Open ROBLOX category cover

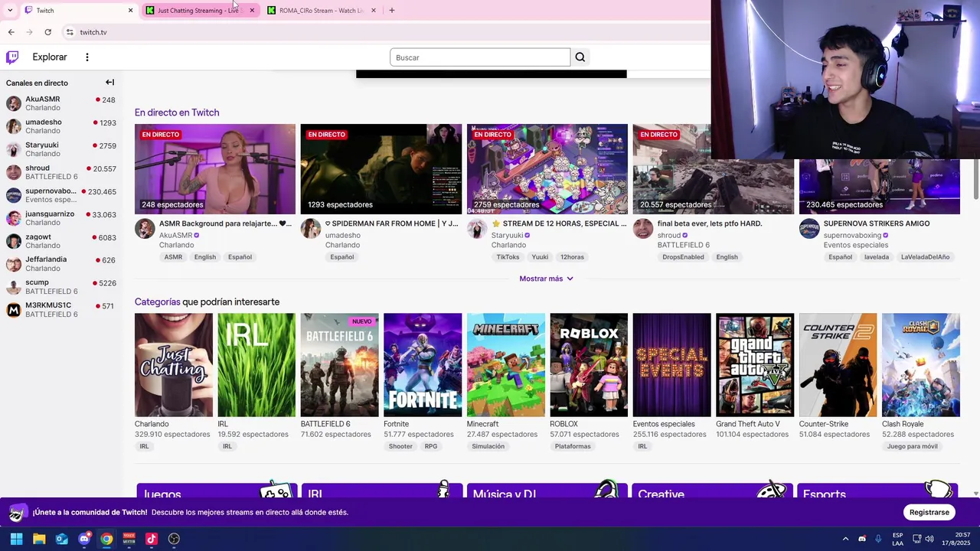coord(589,365)
